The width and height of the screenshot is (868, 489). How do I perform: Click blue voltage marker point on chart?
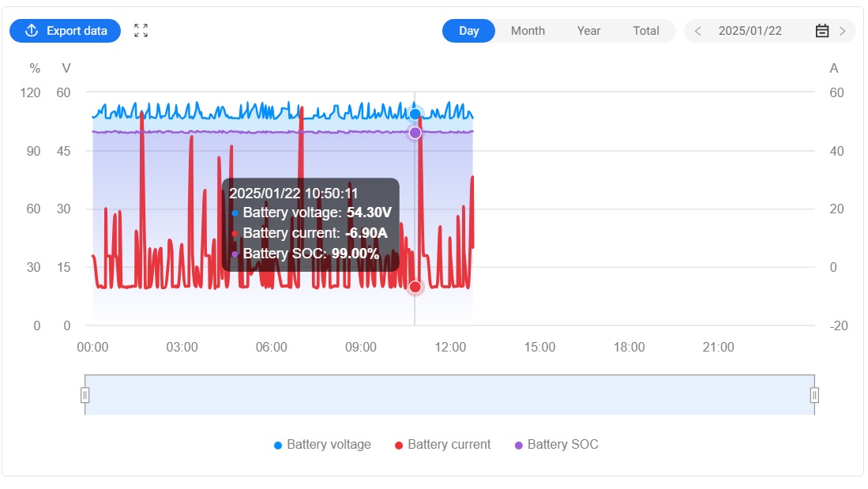[415, 114]
